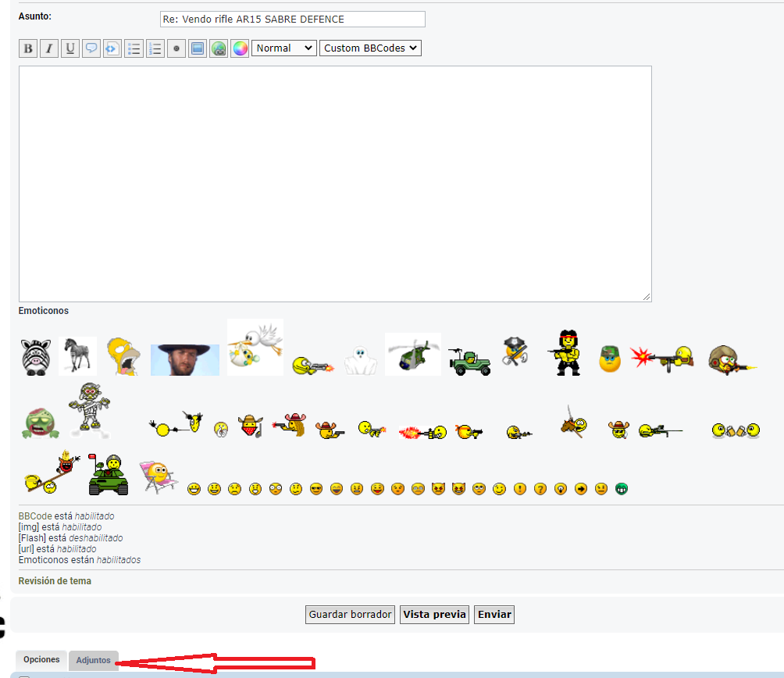Click the Guardar borrador button
The width and height of the screenshot is (784, 678).
click(350, 615)
